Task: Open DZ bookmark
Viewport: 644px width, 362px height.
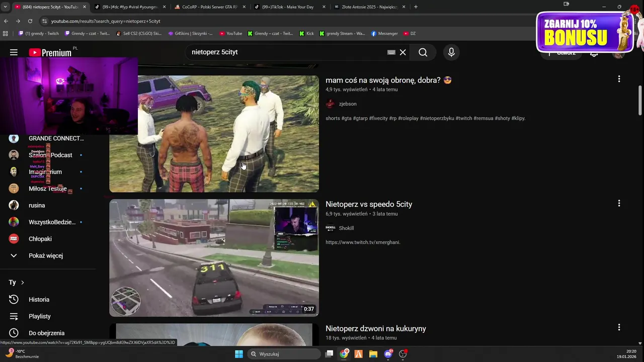Action: click(410, 34)
